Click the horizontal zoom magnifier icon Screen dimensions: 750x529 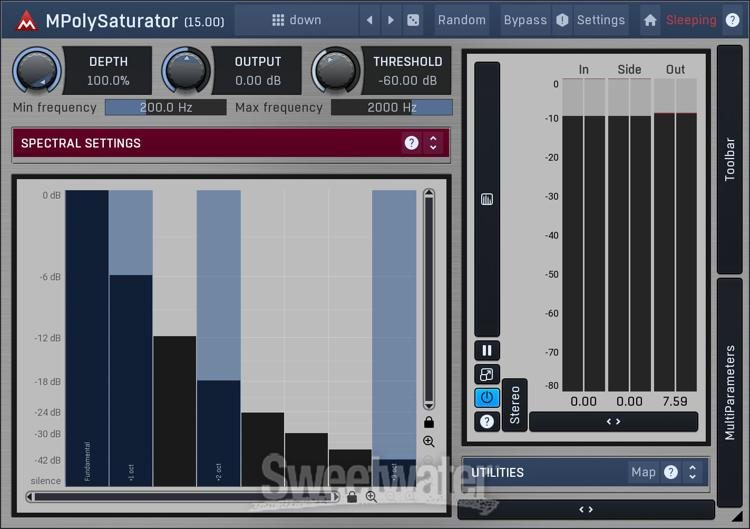point(371,497)
